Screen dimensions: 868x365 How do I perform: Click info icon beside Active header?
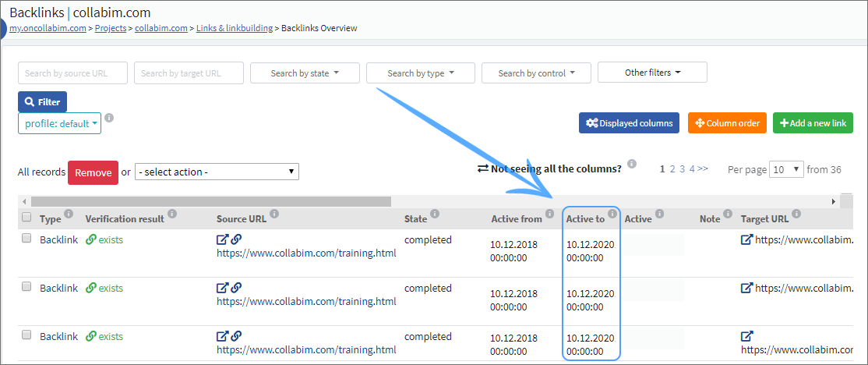tap(660, 213)
